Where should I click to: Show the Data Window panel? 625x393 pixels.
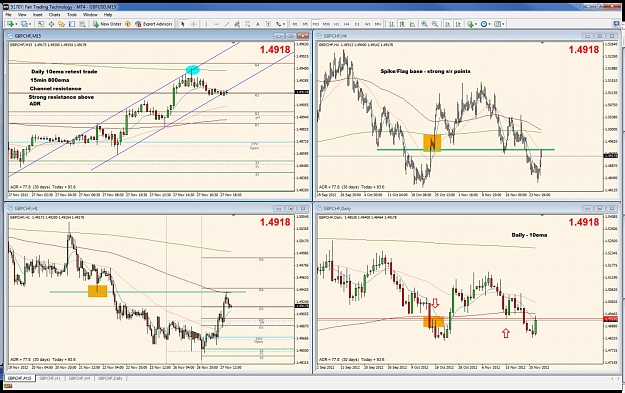(51, 24)
